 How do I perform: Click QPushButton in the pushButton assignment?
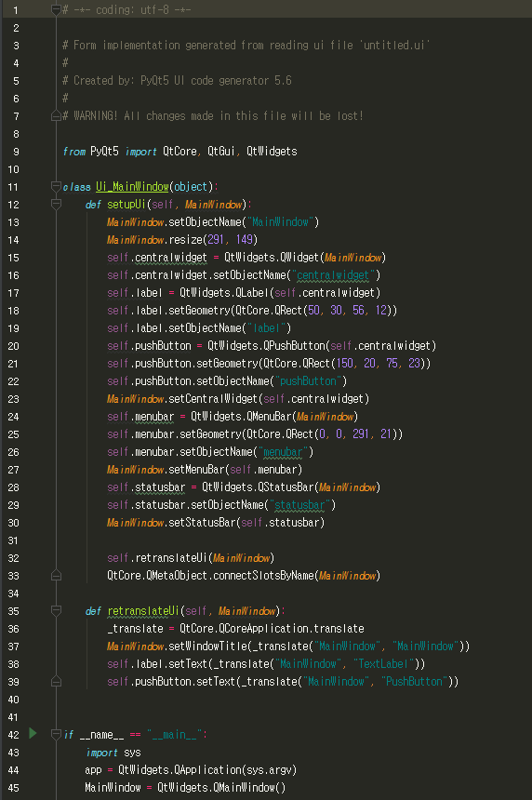point(294,346)
